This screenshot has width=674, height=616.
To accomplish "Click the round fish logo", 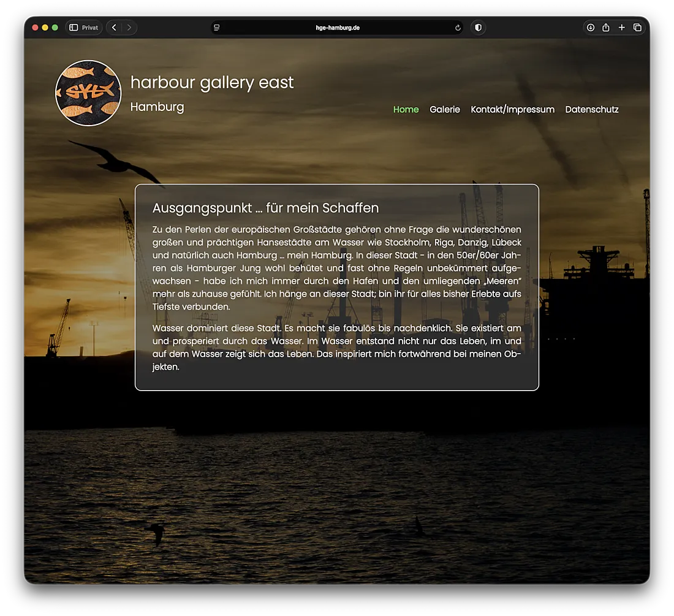I will 88,93.
